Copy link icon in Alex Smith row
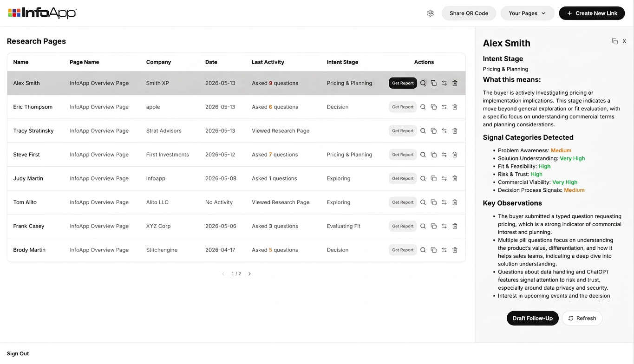 (x=433, y=83)
